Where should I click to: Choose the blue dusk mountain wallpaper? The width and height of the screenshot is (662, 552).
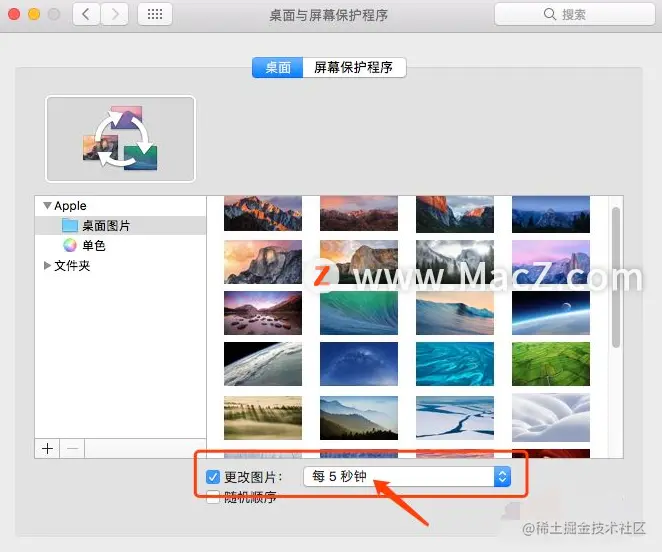pos(551,214)
